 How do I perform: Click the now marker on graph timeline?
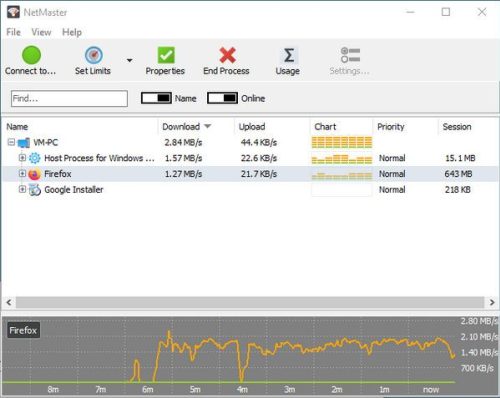(431, 389)
